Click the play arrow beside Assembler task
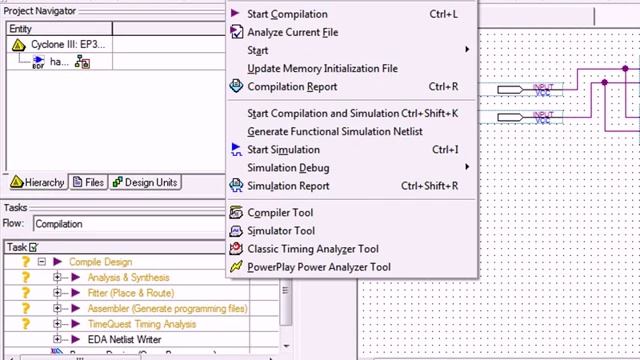 pyautogui.click(x=76, y=308)
